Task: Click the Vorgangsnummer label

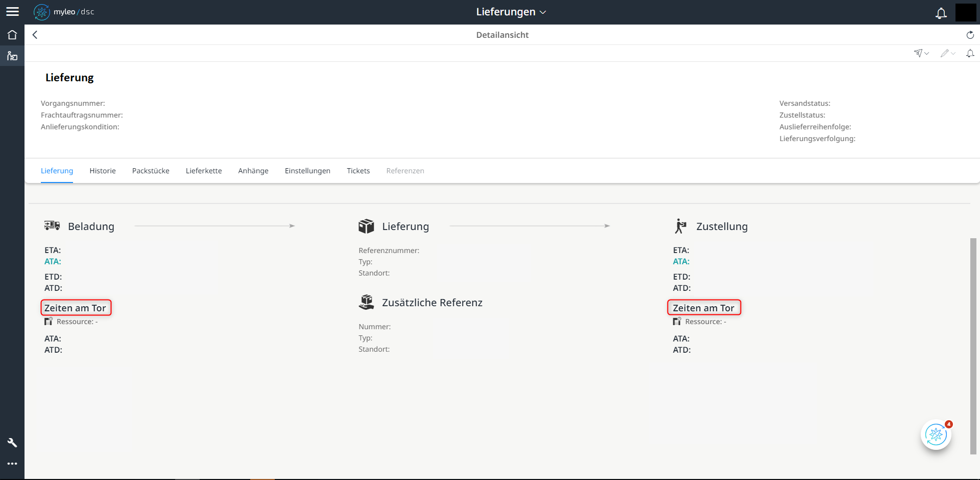Action: pyautogui.click(x=73, y=103)
